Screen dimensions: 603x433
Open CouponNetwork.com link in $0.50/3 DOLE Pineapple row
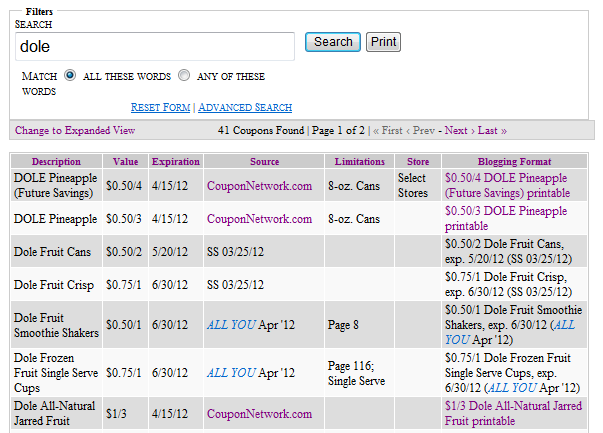(x=259, y=219)
